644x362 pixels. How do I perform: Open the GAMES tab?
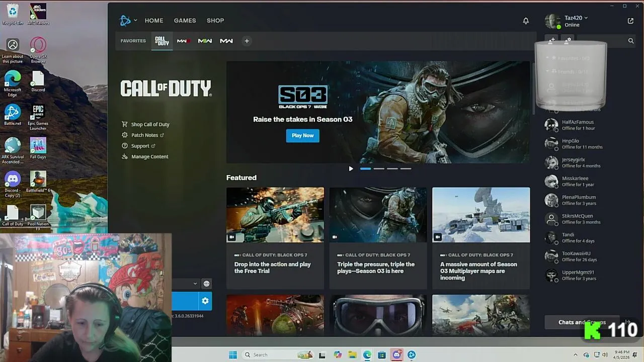185,21
